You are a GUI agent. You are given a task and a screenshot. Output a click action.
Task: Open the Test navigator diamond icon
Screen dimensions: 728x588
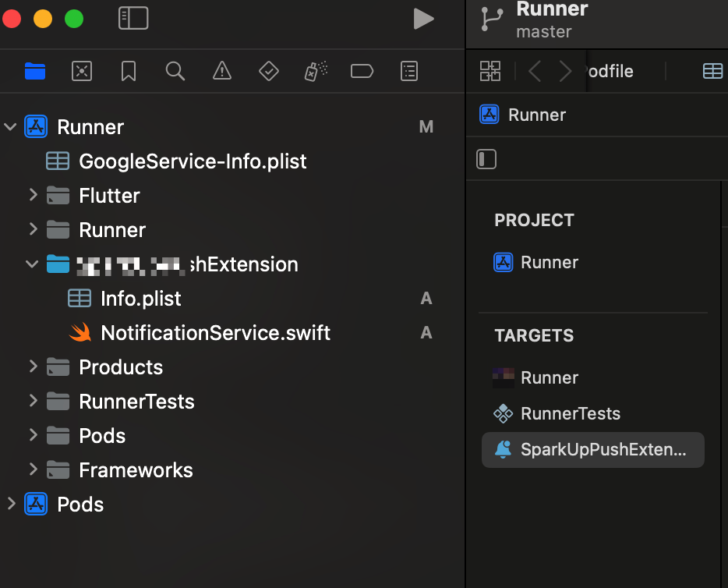tap(269, 72)
